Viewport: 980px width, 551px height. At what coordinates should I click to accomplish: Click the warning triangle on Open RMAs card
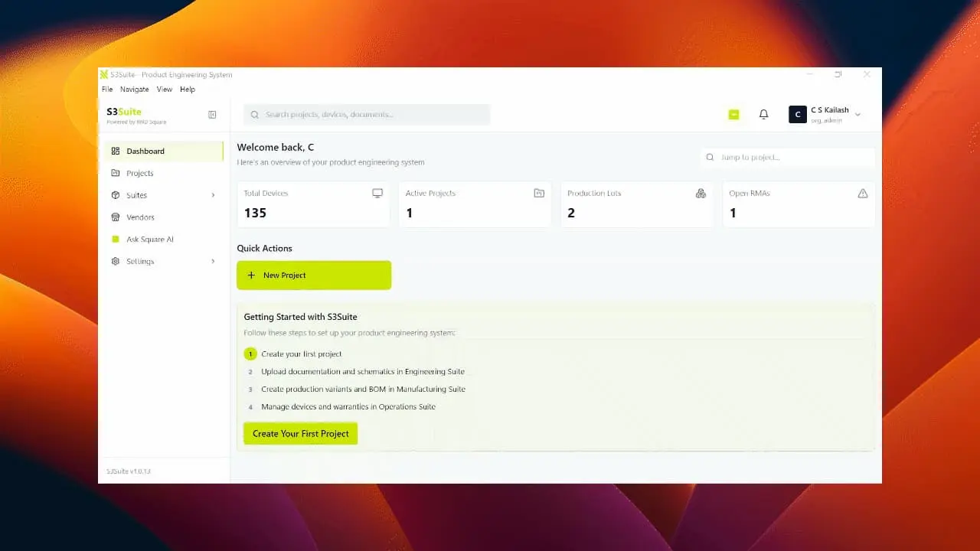pyautogui.click(x=863, y=194)
